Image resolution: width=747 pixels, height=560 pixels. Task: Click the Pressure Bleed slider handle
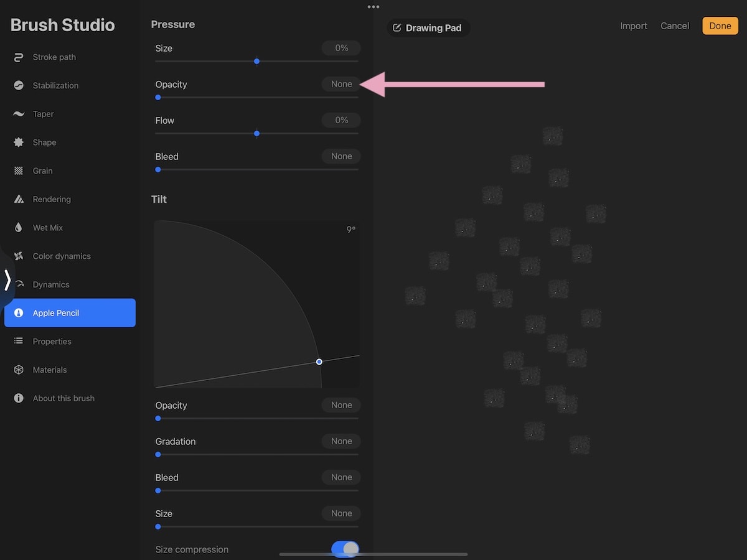158,170
